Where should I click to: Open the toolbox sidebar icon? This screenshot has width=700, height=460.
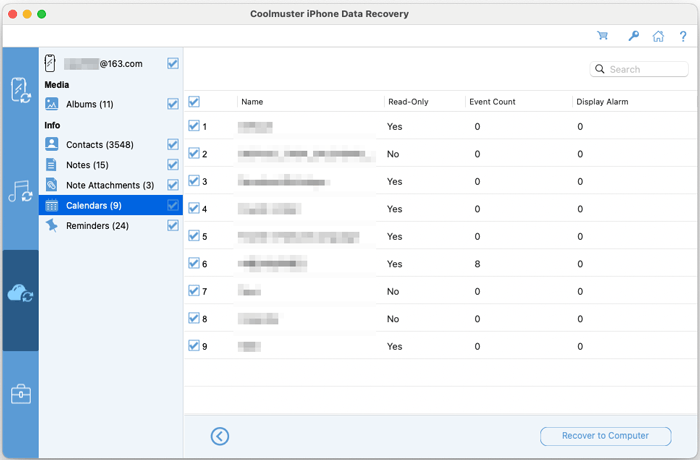click(x=20, y=394)
